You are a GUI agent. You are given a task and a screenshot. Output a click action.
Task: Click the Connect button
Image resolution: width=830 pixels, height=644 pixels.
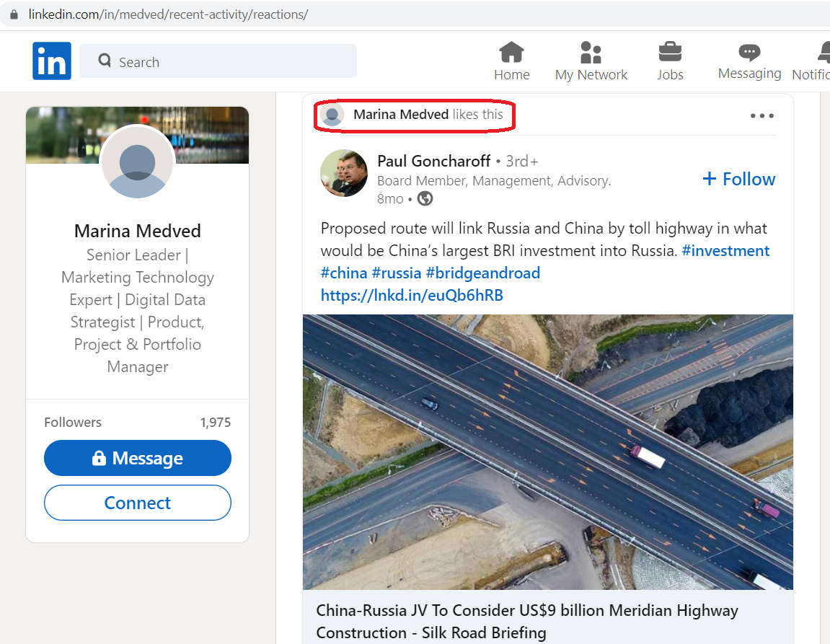[138, 503]
